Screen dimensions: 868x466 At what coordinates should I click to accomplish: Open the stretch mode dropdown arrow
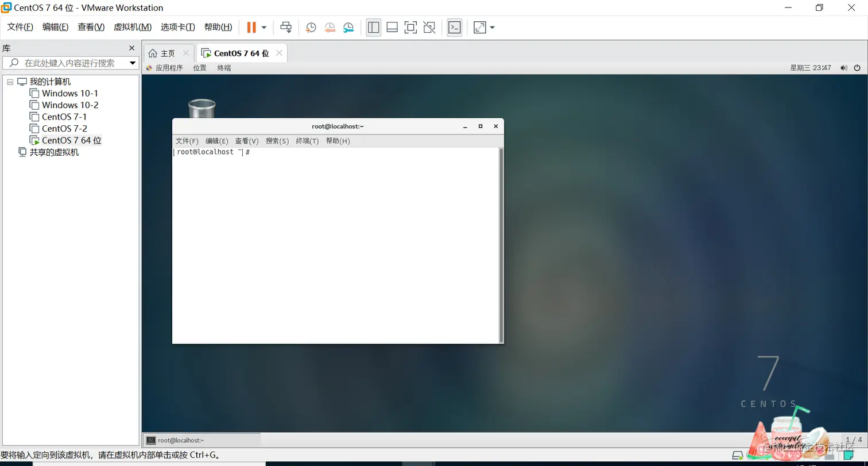coord(492,27)
